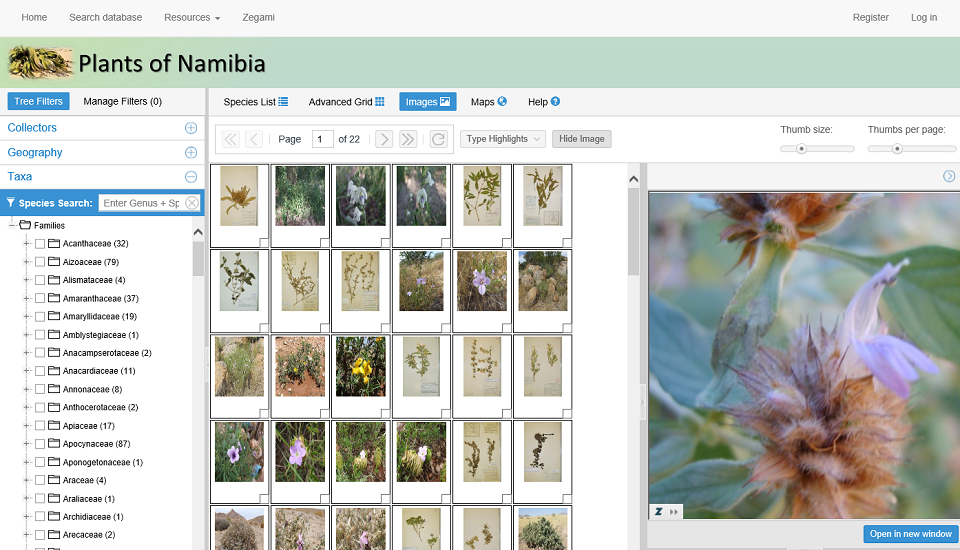The width and height of the screenshot is (960, 550).
Task: Open the Search database link
Action: pos(105,17)
